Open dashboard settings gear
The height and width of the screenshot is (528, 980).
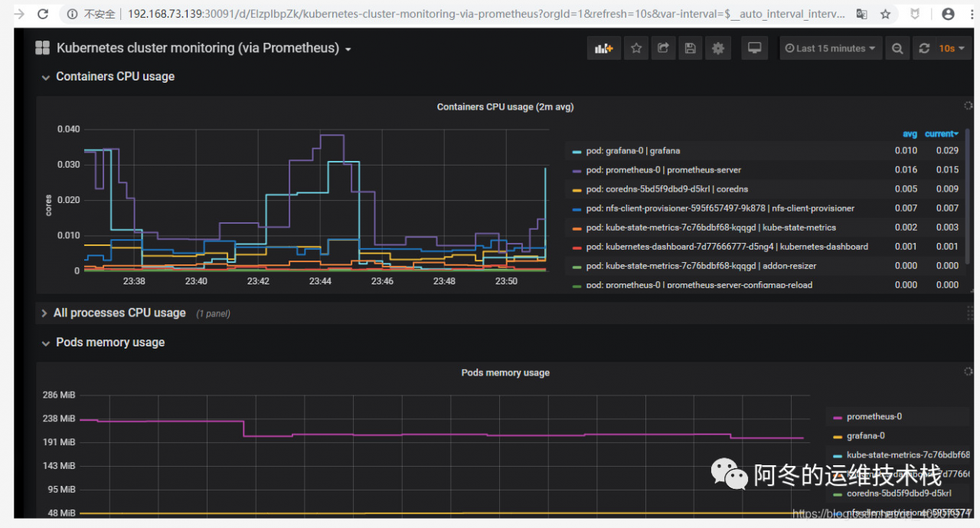pos(717,48)
